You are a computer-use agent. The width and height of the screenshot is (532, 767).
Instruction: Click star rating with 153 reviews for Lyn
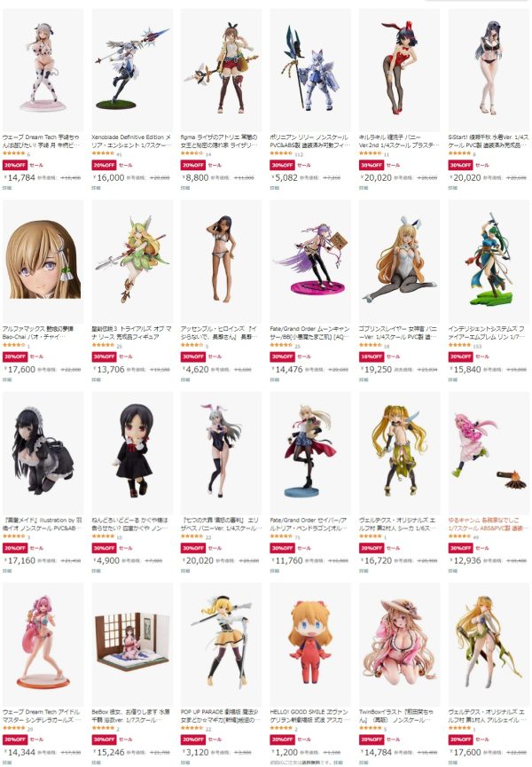(x=458, y=345)
